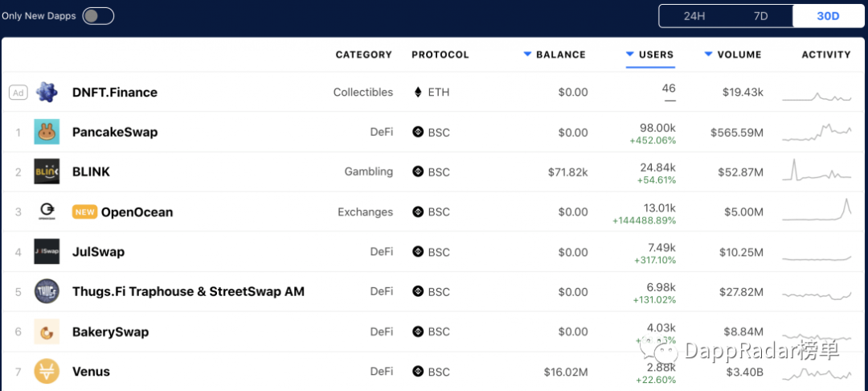Click the BLINK activity sparkline chart
The height and width of the screenshot is (391, 868).
(x=817, y=171)
